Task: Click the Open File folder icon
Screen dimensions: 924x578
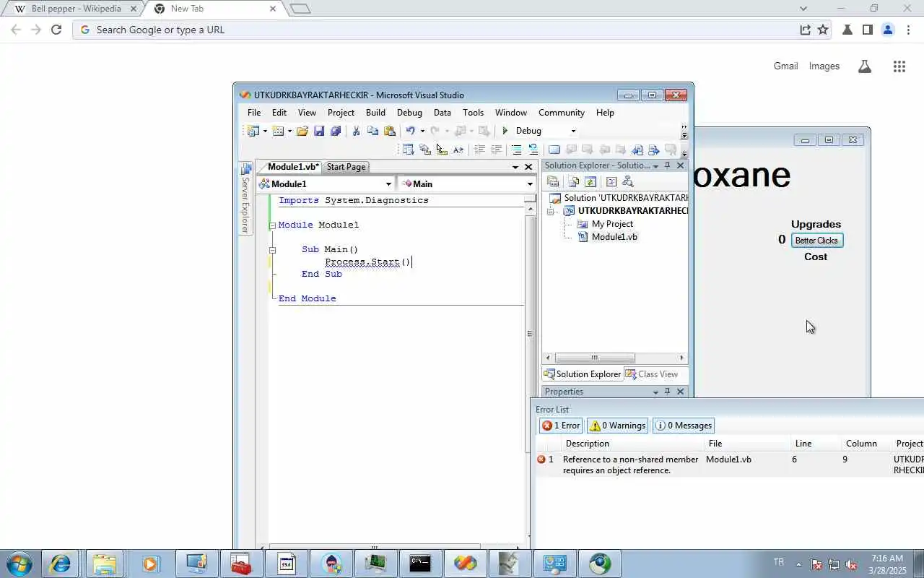Action: click(x=302, y=131)
